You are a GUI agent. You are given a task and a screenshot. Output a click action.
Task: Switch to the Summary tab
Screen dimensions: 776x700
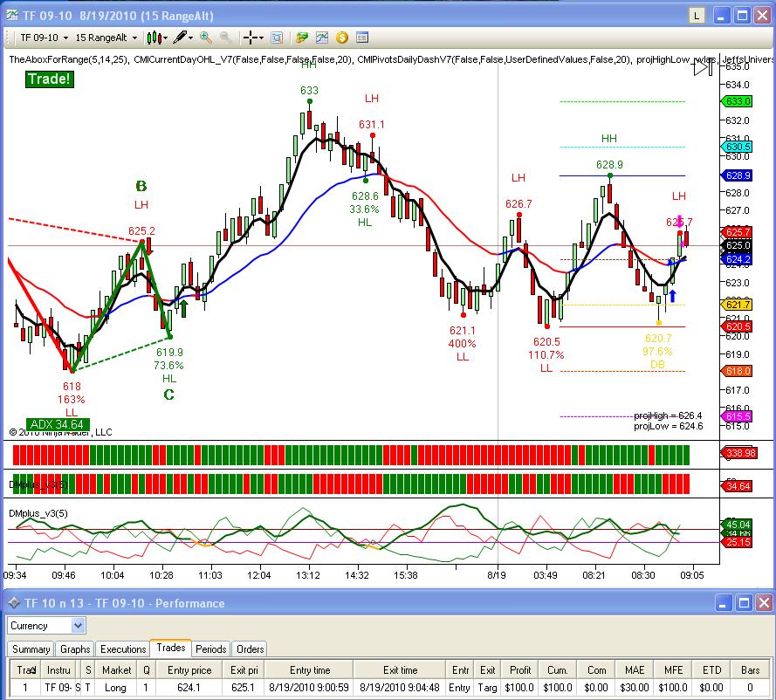tap(31, 649)
